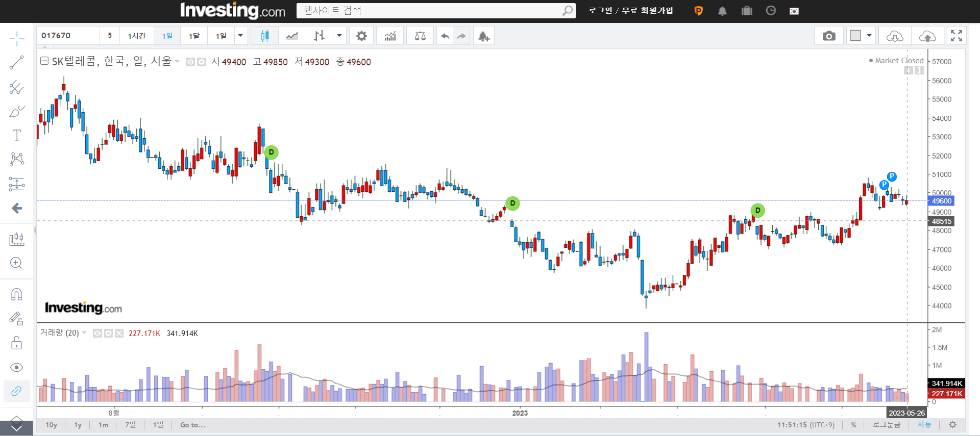Add a price alert with bell-plus icon
This screenshot has width=980, height=436.
pos(483,36)
